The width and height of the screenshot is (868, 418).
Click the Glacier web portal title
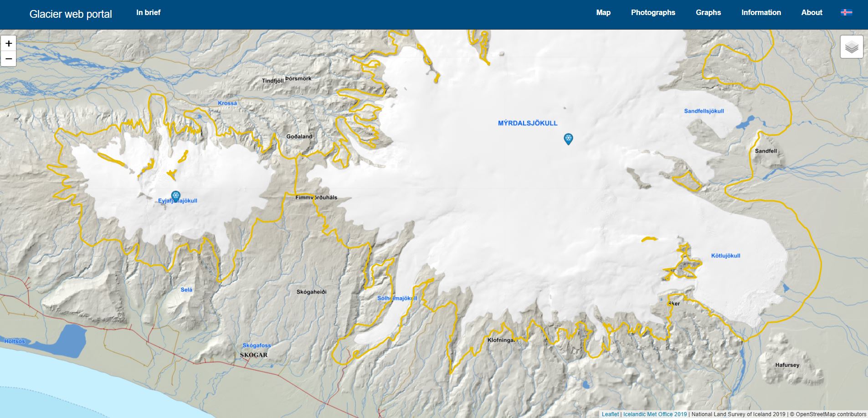click(71, 14)
